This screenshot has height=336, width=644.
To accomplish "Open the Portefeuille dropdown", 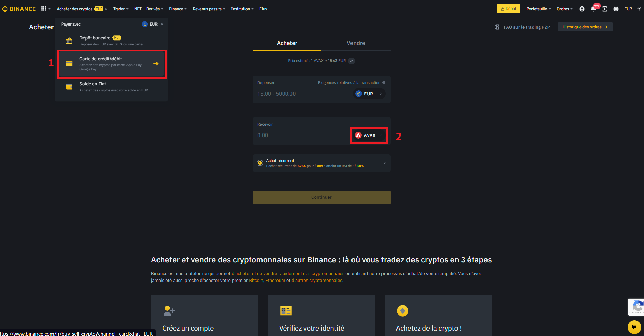I will pos(539,9).
